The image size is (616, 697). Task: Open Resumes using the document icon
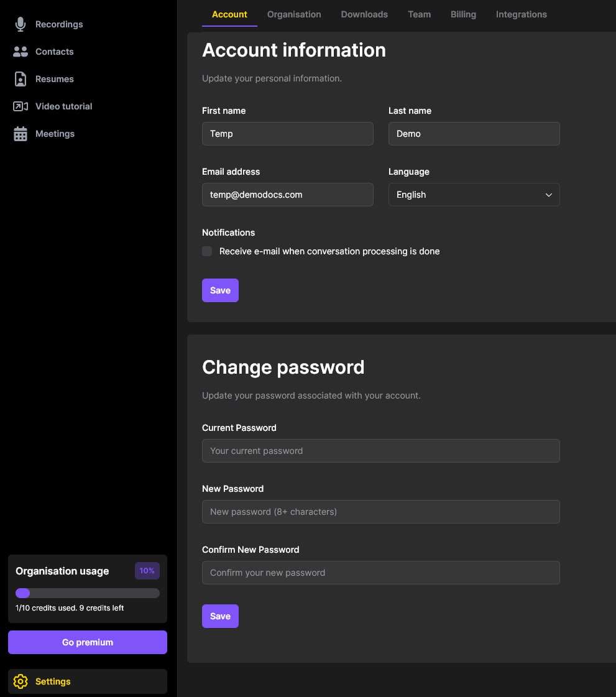coord(21,78)
